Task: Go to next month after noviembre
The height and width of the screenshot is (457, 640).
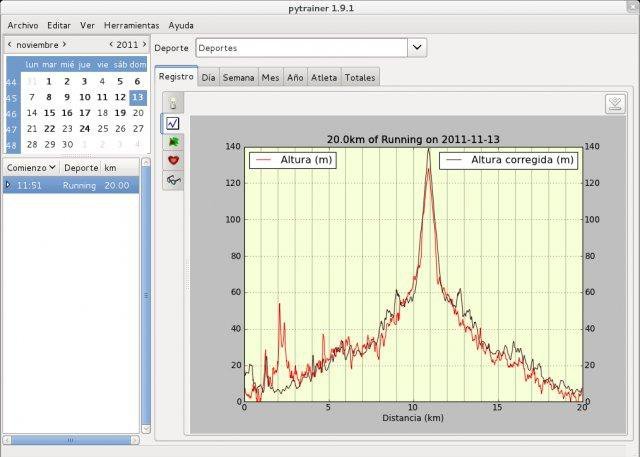Action: (64, 45)
